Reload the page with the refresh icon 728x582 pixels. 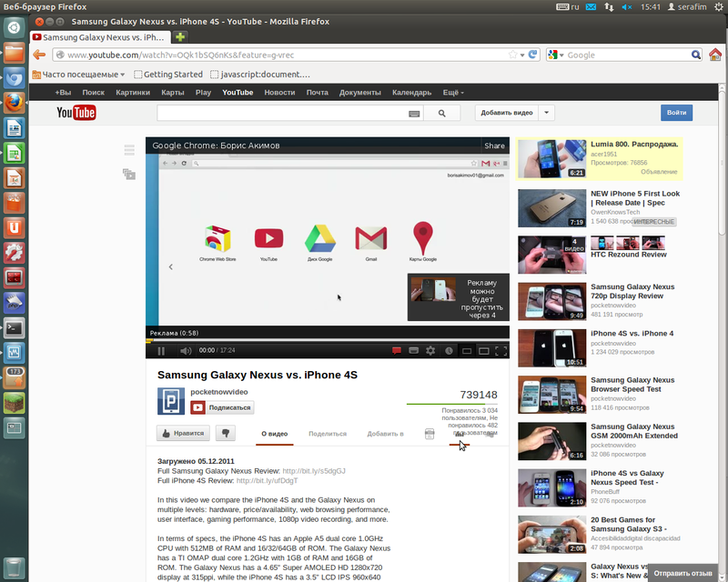[532, 55]
